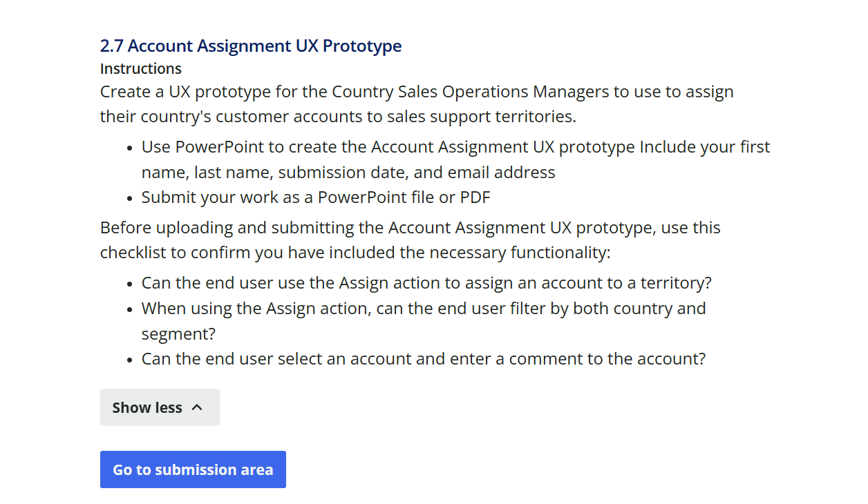Click the Instructions subheading
The height and width of the screenshot is (504, 868).
[141, 68]
